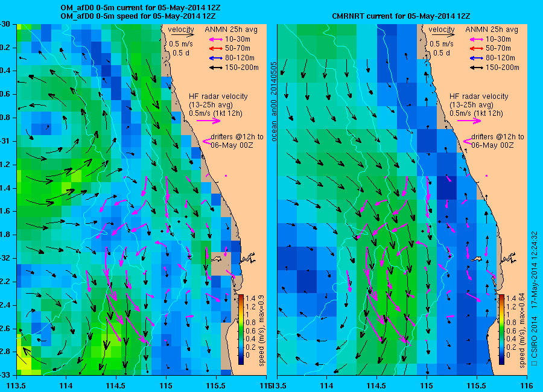
Task: Click 'HF radar velocity' text in left panel
Action: click(218, 96)
